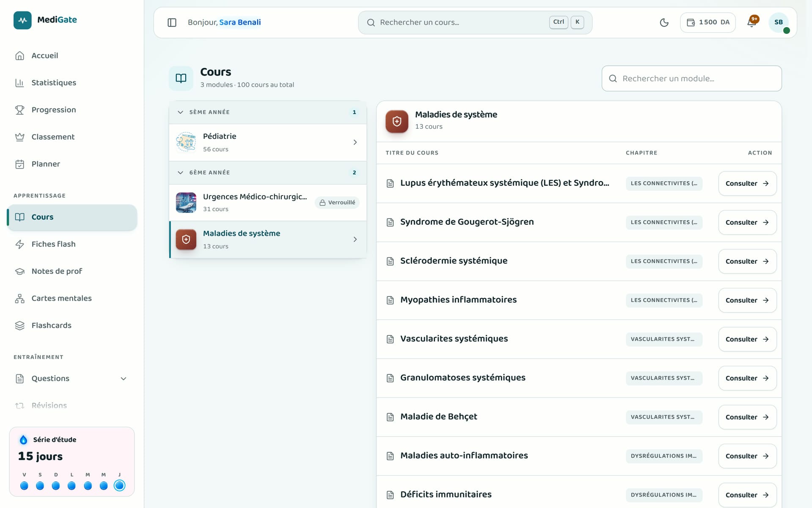Image resolution: width=812 pixels, height=508 pixels.
Task: Click chapter tag of Granulomatoses systémiques
Action: click(x=664, y=378)
